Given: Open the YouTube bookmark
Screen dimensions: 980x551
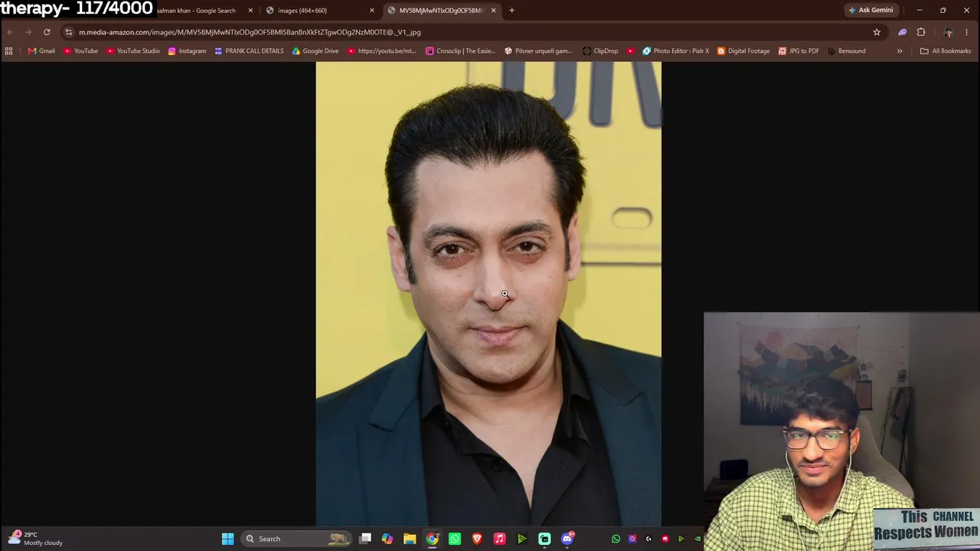Looking at the screenshot, I should click(x=80, y=51).
